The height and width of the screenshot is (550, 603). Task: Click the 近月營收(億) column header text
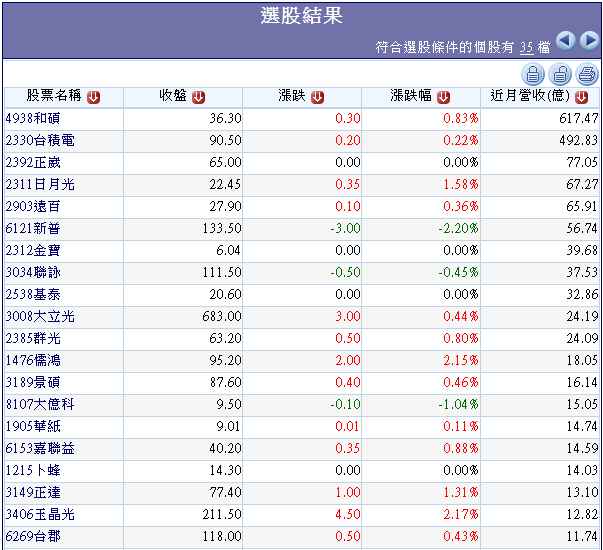[x=530, y=95]
